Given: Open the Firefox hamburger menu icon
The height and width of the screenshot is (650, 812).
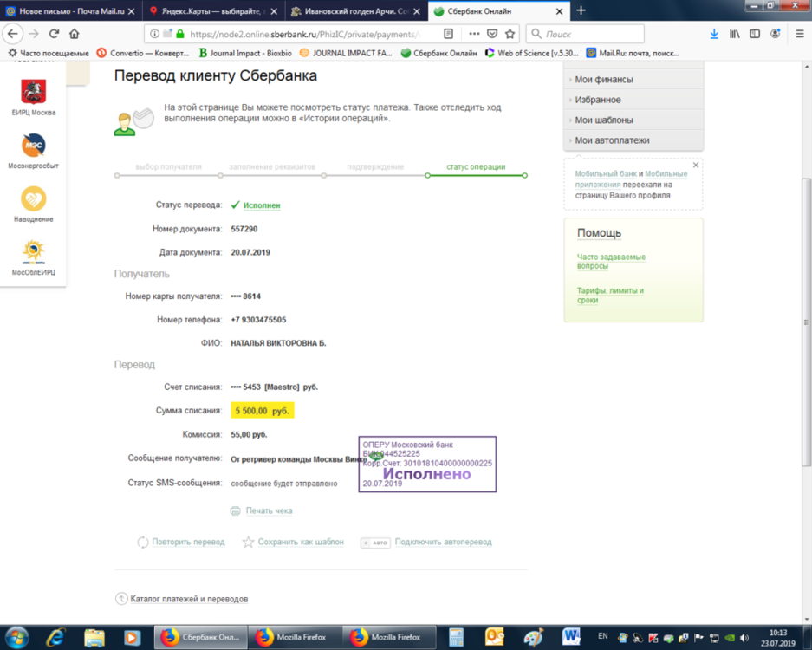Looking at the screenshot, I should pyautogui.click(x=799, y=33).
